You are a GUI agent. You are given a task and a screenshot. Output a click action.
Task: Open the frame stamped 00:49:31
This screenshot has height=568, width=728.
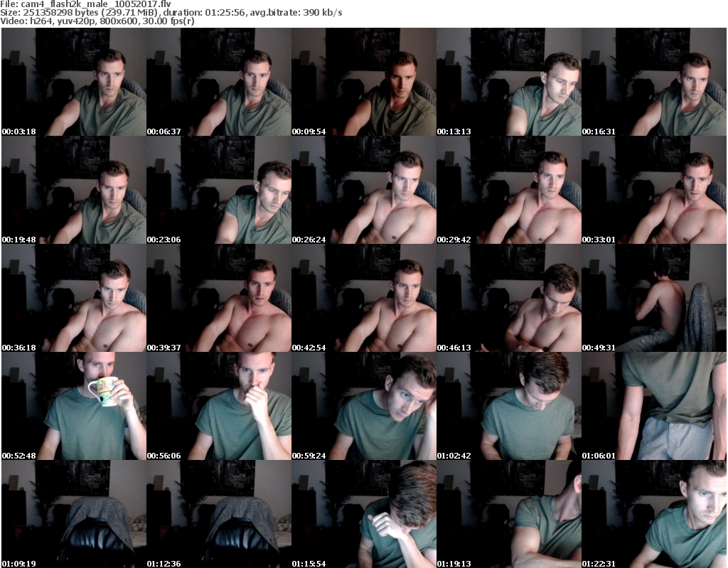click(x=654, y=298)
